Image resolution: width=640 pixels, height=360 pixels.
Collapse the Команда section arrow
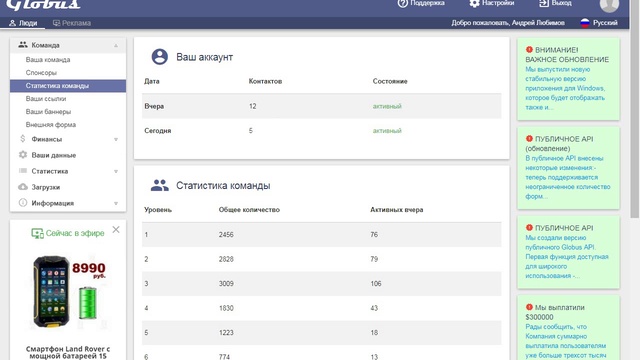click(x=116, y=45)
